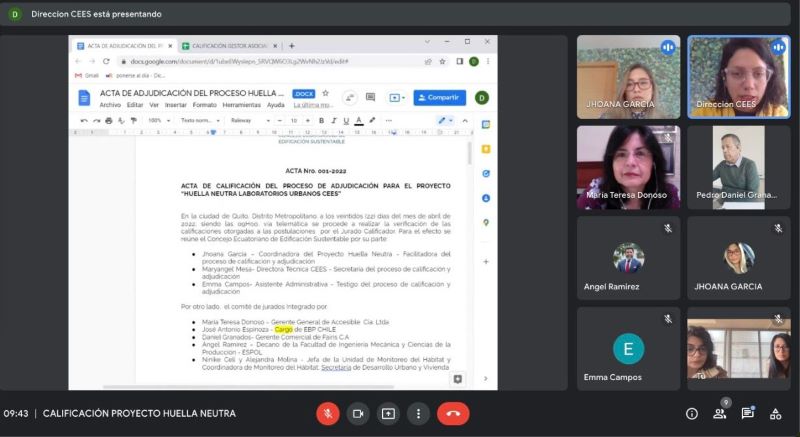Image resolution: width=800 pixels, height=437 pixels.
Task: Open Google account avatar in Docs
Action: (482, 97)
